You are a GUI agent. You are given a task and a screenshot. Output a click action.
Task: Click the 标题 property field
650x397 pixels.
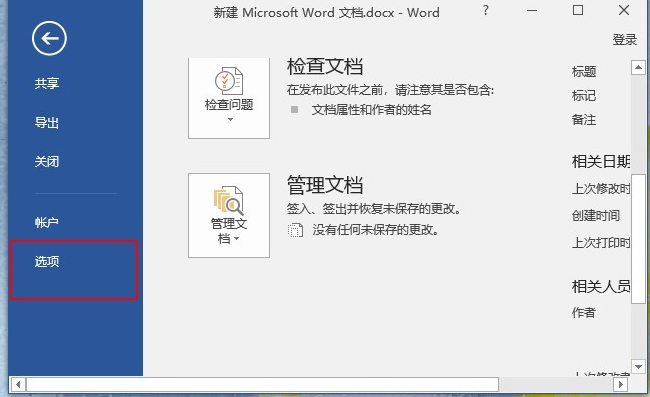pos(584,72)
